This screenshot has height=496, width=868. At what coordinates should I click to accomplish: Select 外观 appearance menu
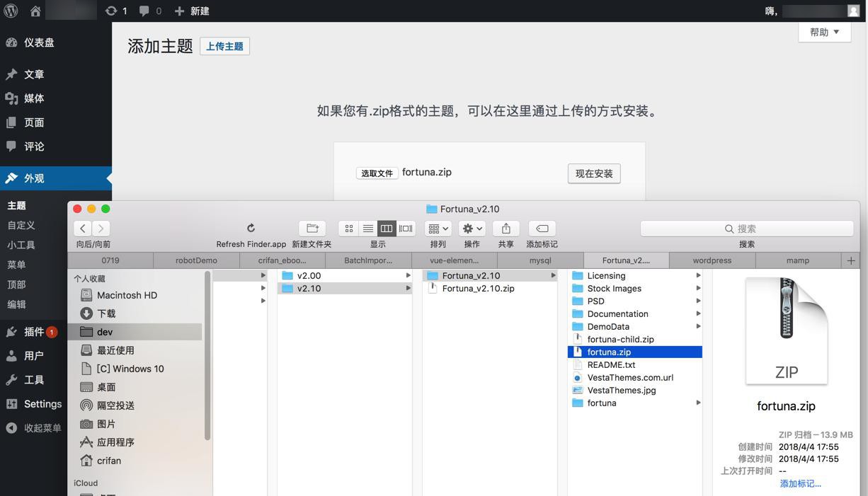tap(56, 178)
